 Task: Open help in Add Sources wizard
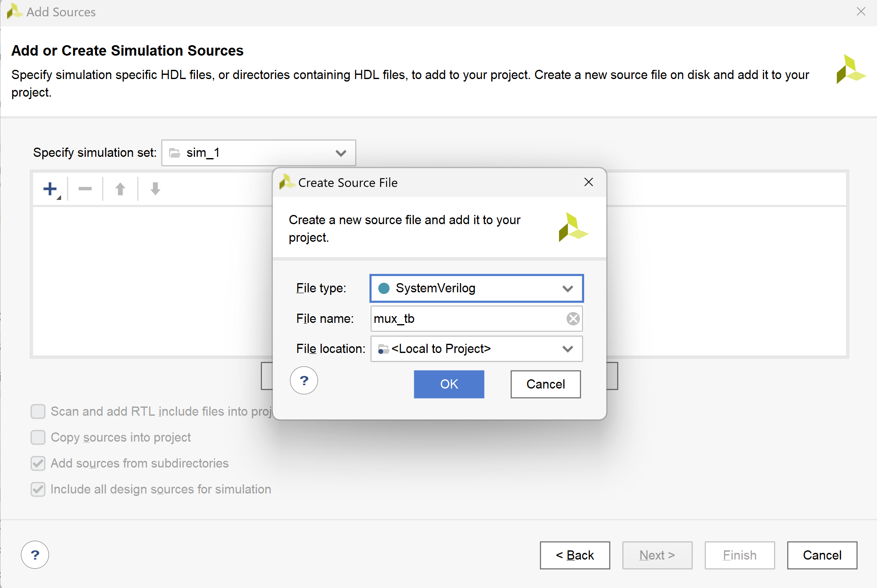point(35,555)
